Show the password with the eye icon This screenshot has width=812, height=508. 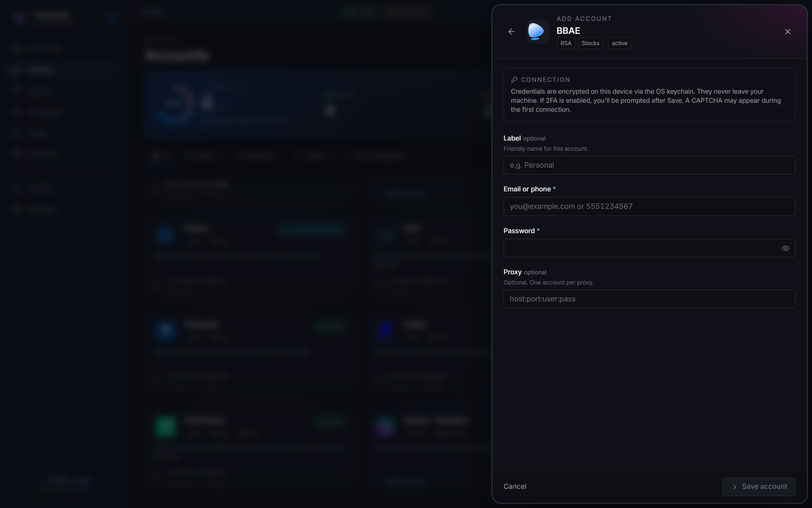[785, 248]
